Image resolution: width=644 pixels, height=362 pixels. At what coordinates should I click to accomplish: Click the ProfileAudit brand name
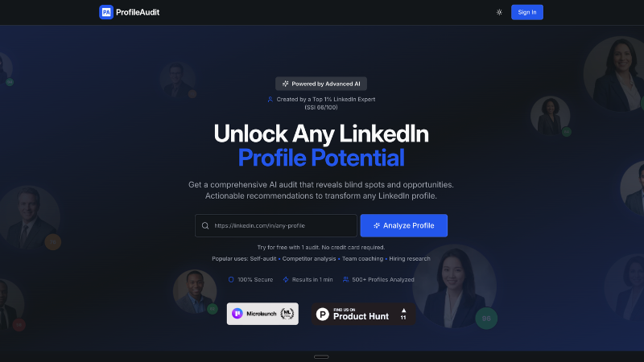pyautogui.click(x=138, y=12)
